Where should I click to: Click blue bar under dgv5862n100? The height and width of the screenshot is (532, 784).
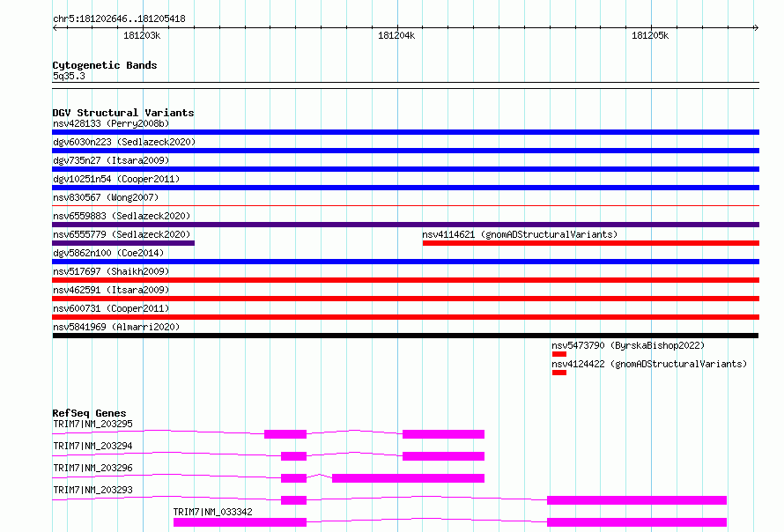(x=405, y=262)
